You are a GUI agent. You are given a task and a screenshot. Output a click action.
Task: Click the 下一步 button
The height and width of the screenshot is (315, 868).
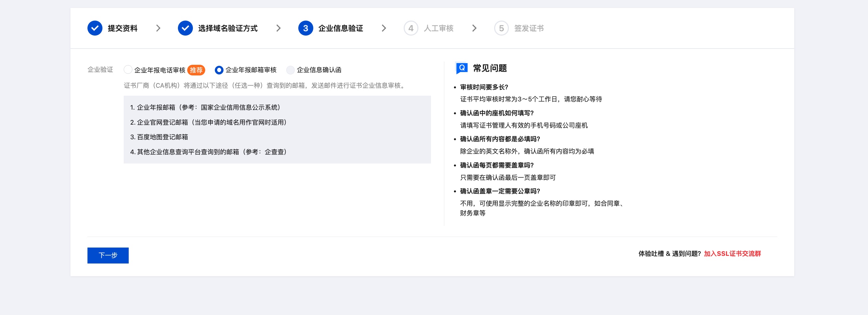point(108,256)
